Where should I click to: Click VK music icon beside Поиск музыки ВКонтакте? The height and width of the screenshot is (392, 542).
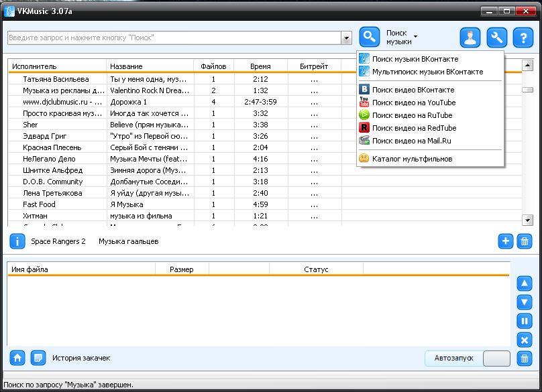364,59
